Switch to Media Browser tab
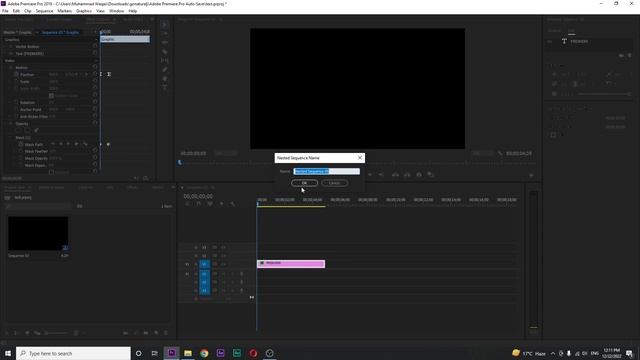The width and height of the screenshot is (640, 360). [51, 187]
